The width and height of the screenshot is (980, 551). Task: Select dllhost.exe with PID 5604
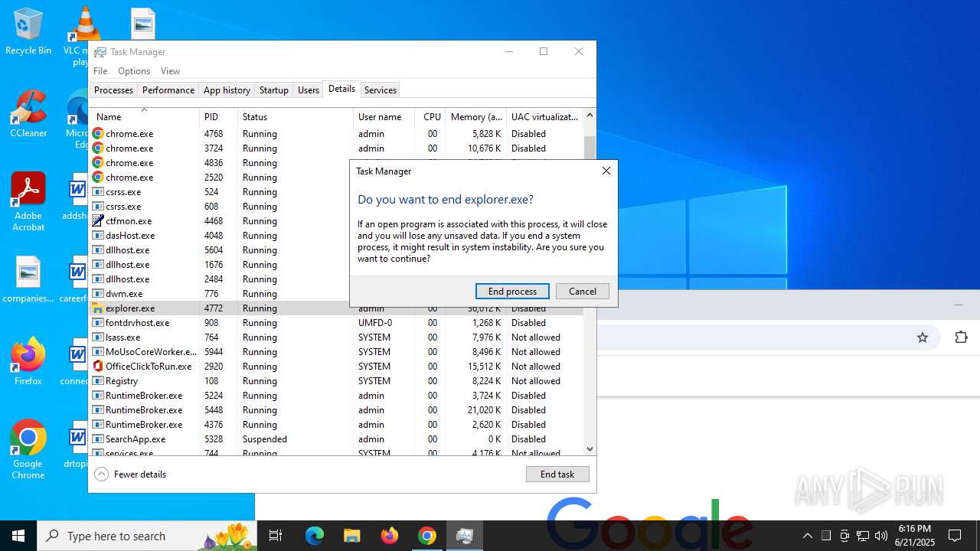point(220,250)
